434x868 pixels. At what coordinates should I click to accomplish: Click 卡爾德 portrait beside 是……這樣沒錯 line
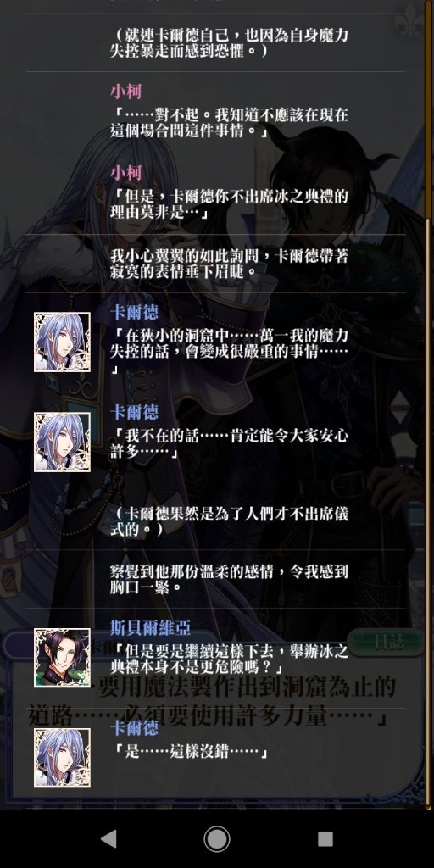click(62, 758)
